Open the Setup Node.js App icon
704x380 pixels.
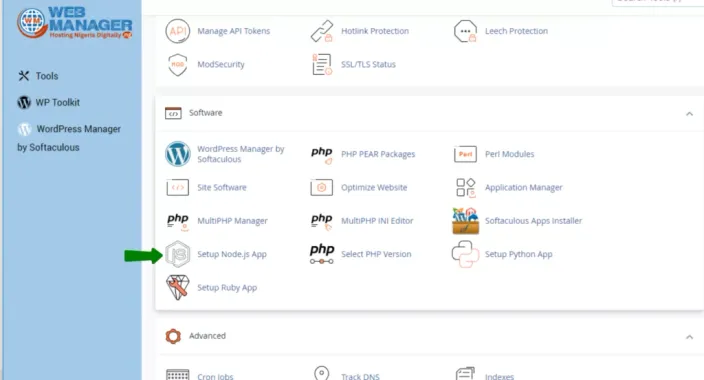(x=177, y=254)
